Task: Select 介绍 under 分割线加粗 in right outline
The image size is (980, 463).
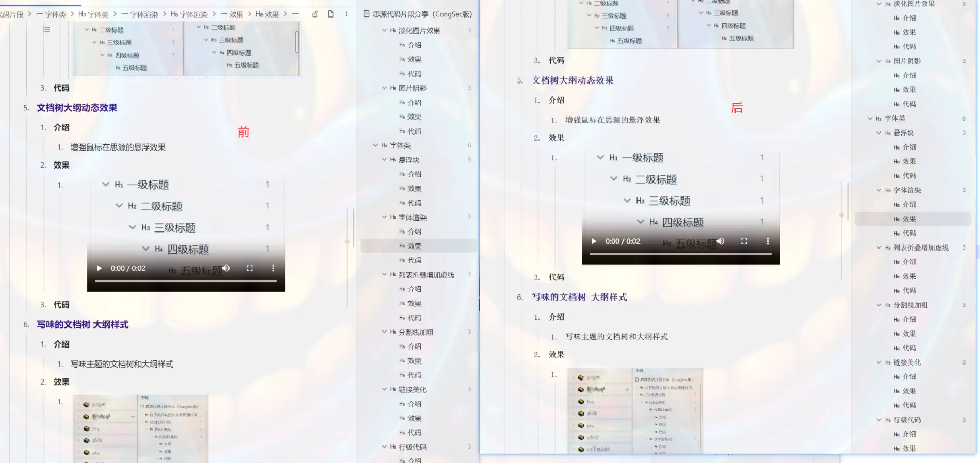Action: (909, 320)
